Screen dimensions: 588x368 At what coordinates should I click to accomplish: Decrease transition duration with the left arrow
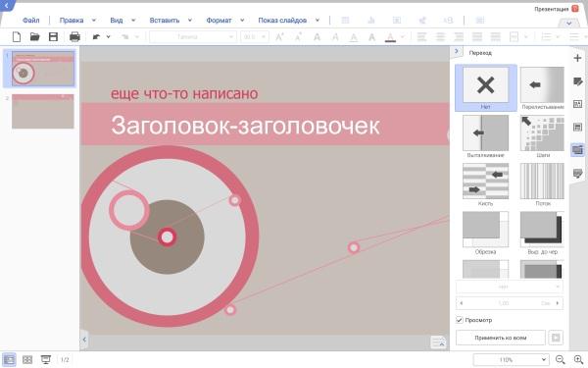462,303
